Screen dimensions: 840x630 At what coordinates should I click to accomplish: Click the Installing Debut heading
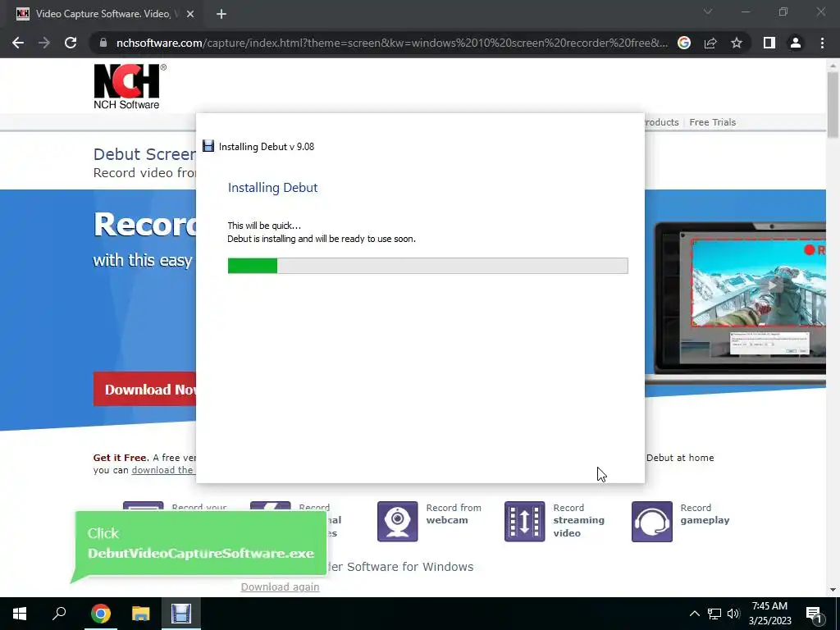coord(272,188)
